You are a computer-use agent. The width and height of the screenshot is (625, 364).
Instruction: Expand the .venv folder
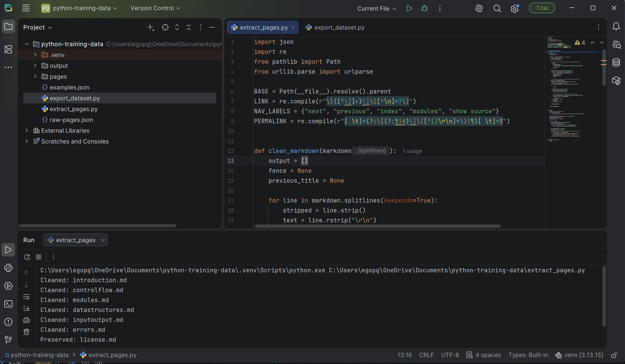[x=35, y=55]
